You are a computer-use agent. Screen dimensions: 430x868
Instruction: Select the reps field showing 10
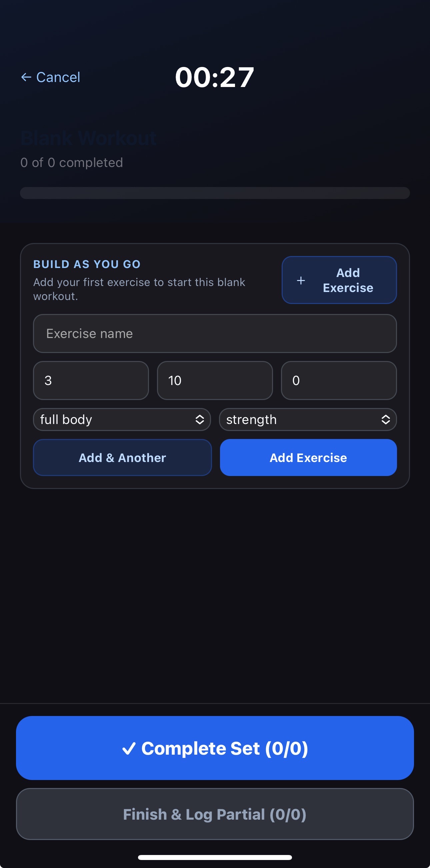pos(215,380)
